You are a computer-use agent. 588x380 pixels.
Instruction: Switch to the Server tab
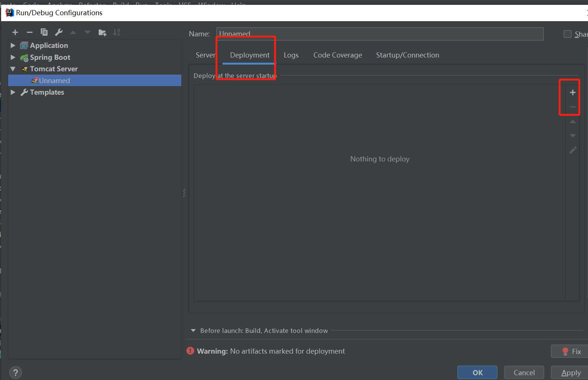(x=206, y=55)
